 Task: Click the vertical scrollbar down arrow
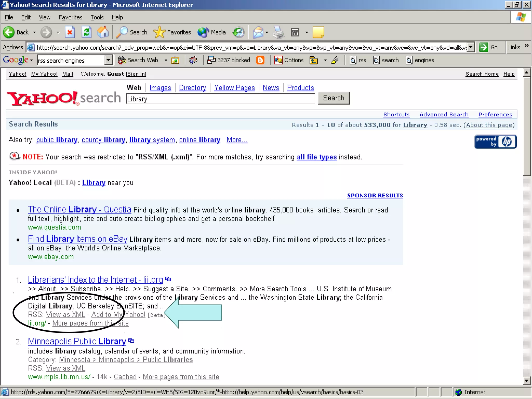pos(527,381)
